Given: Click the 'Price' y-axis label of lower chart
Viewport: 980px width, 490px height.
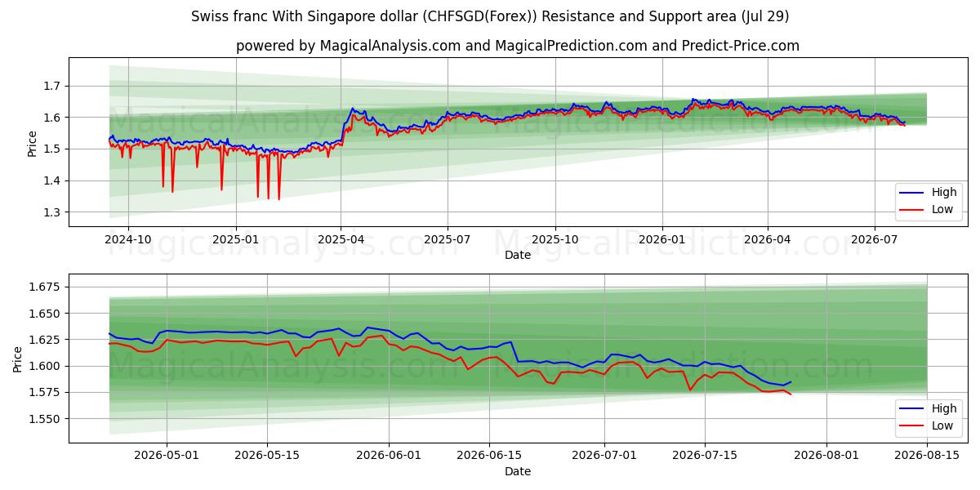Looking at the screenshot, I should 17,359.
